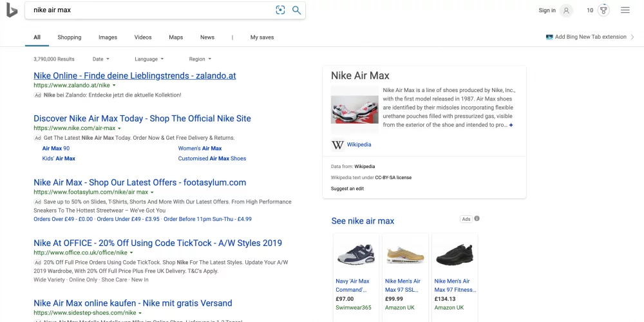The width and height of the screenshot is (644, 322).
Task: Click gold Air Max 97 SSL shoe thumbnail
Action: (405, 254)
